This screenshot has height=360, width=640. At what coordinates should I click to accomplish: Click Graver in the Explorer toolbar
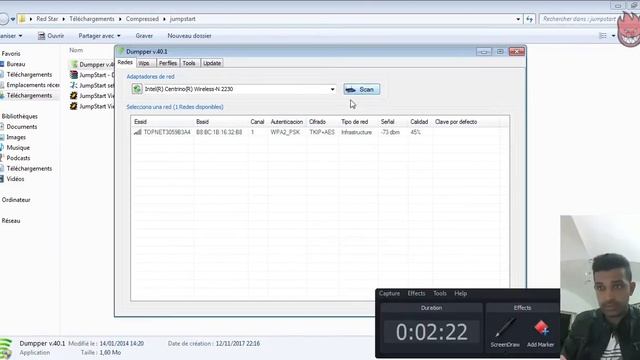point(144,36)
